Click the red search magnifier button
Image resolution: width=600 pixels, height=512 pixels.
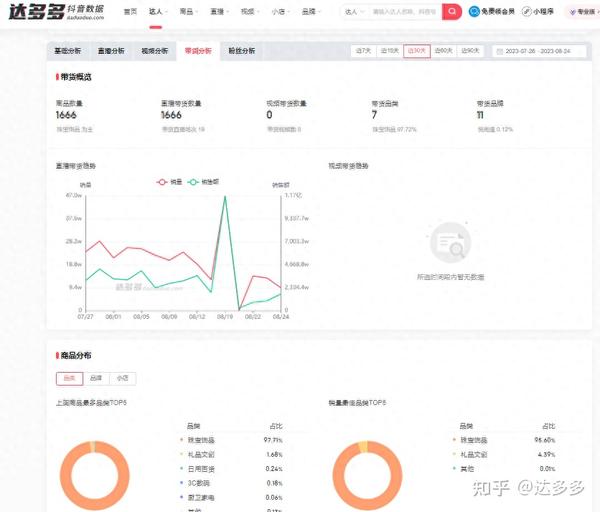point(452,11)
